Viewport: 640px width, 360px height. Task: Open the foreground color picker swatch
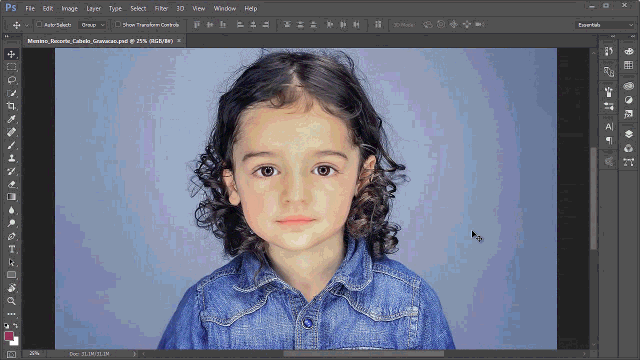pyautogui.click(x=9, y=336)
